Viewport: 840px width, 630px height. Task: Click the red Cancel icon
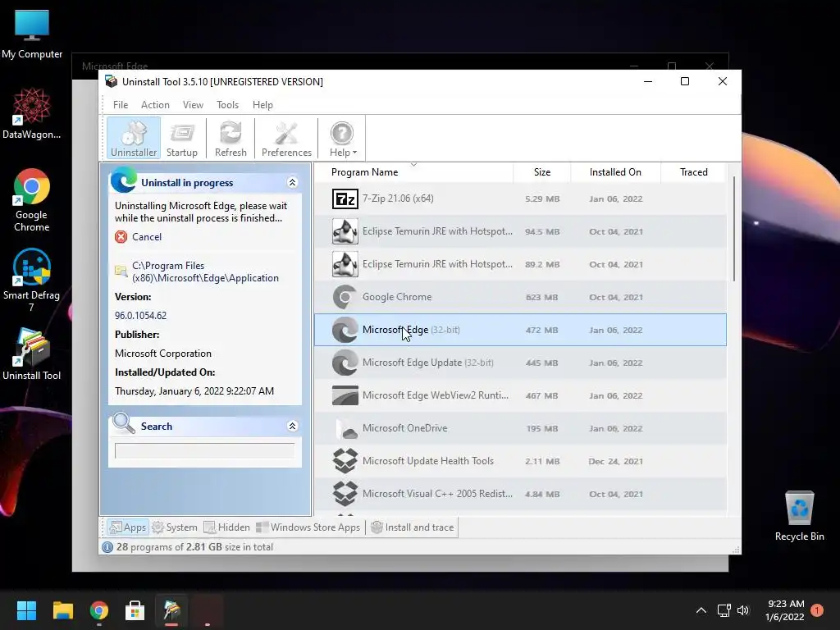121,237
